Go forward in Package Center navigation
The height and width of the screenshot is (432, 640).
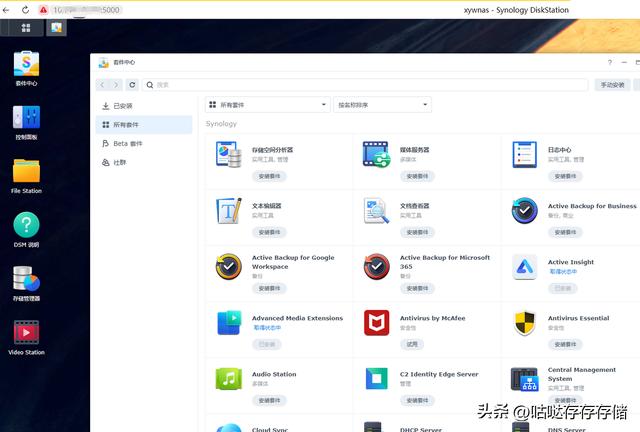[x=116, y=85]
